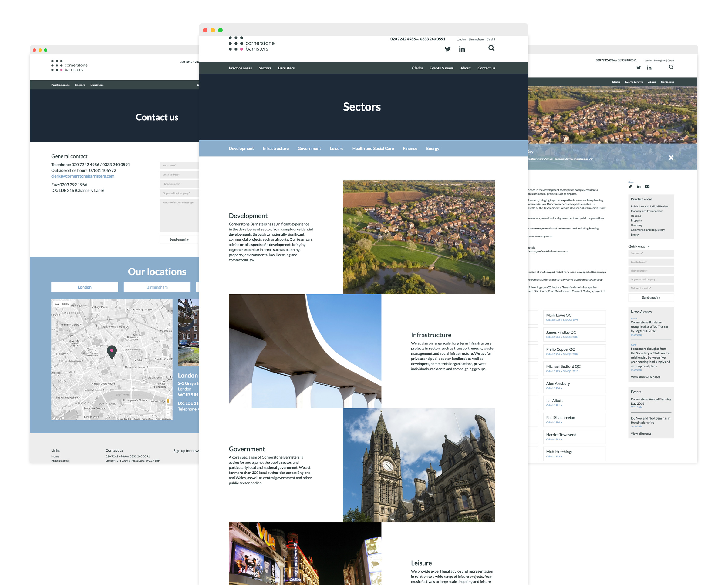The width and height of the screenshot is (728, 585).
Task: Open the Twitter icon in Sectors window header
Action: click(x=447, y=49)
